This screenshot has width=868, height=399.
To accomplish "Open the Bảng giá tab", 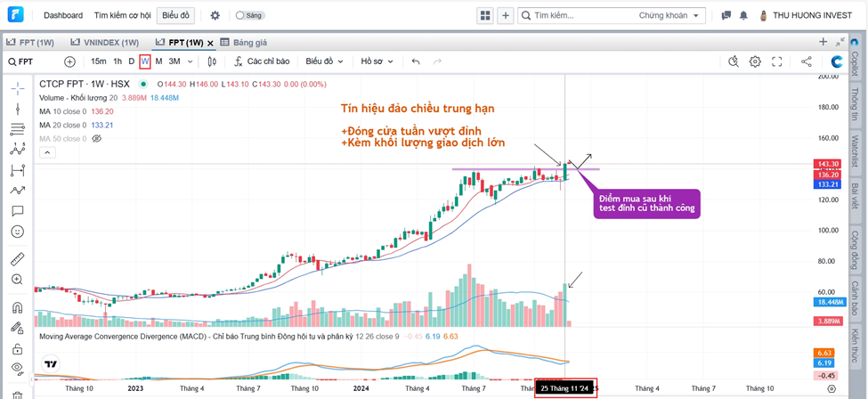I will 244,42.
